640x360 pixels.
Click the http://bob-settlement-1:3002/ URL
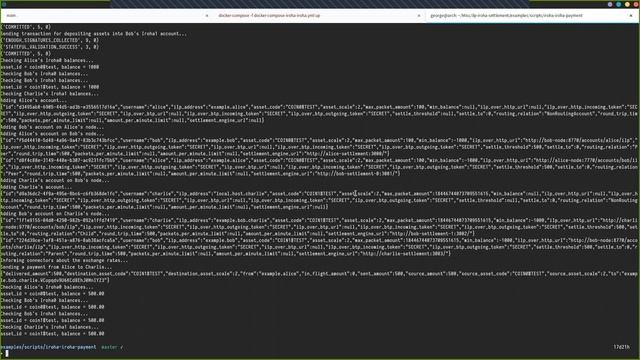(x=432, y=233)
